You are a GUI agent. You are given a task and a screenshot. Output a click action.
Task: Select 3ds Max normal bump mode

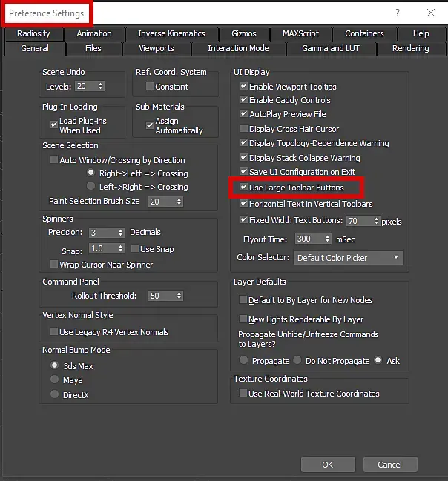(54, 365)
